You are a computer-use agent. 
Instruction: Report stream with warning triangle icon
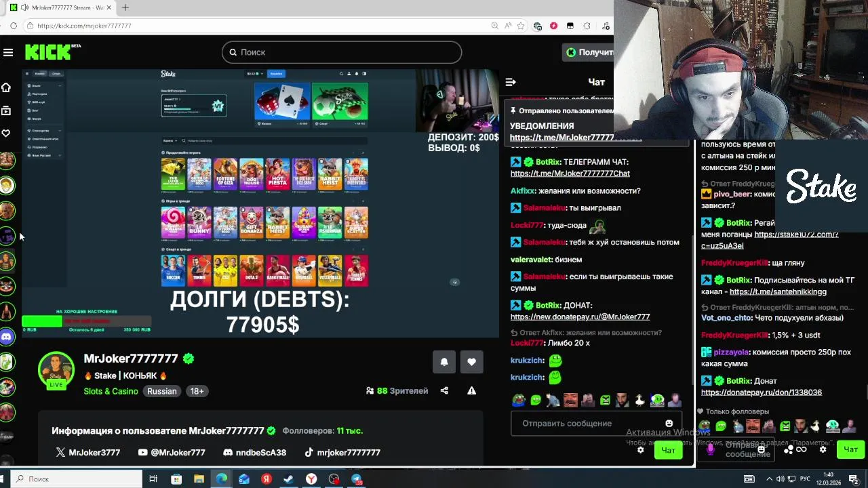click(471, 390)
